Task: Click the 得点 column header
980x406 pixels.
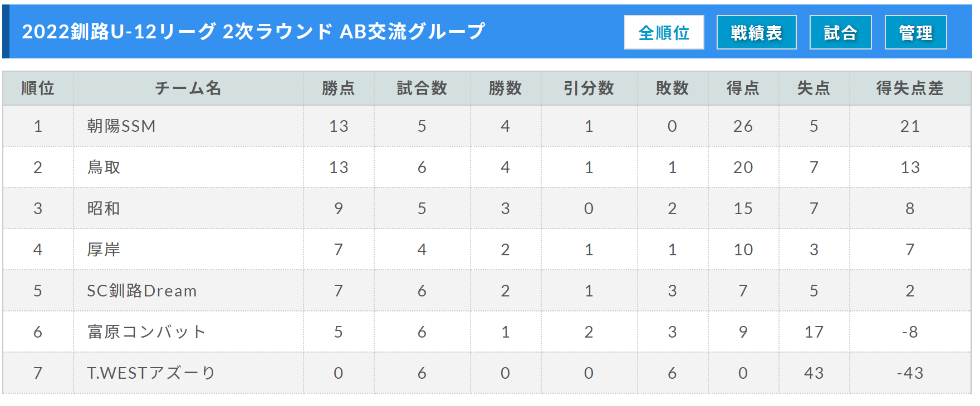Action: pyautogui.click(x=743, y=88)
